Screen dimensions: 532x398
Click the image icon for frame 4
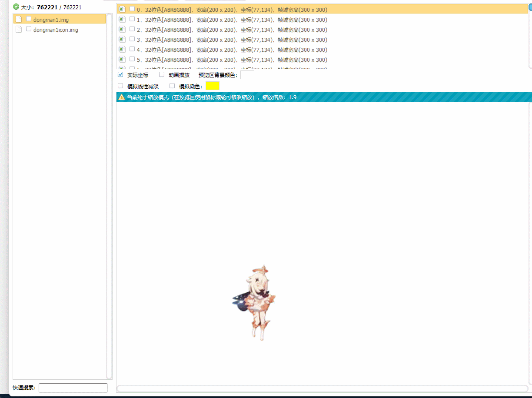tap(122, 49)
